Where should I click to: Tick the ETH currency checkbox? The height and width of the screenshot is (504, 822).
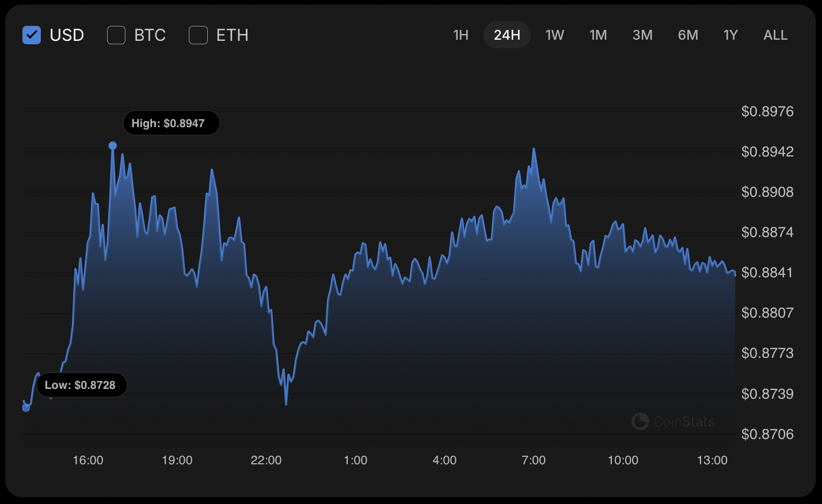click(x=198, y=35)
